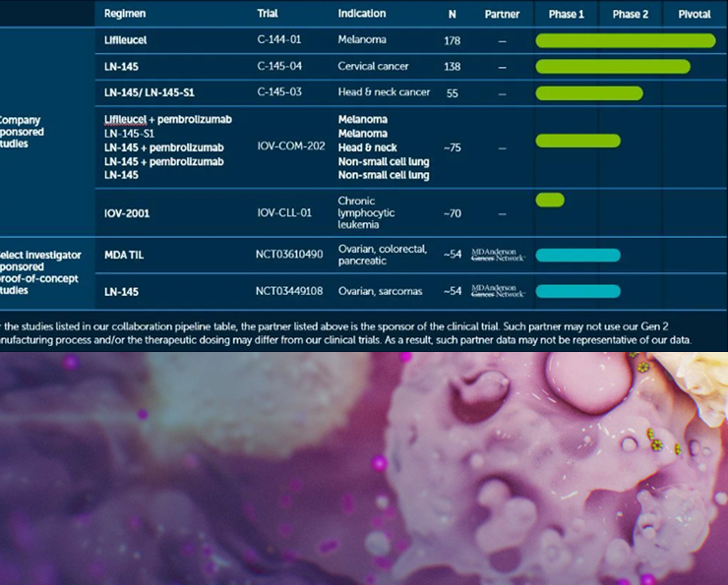
Task: Click the teal progress bar for Ovarian, sarcomas
Action: point(577,291)
